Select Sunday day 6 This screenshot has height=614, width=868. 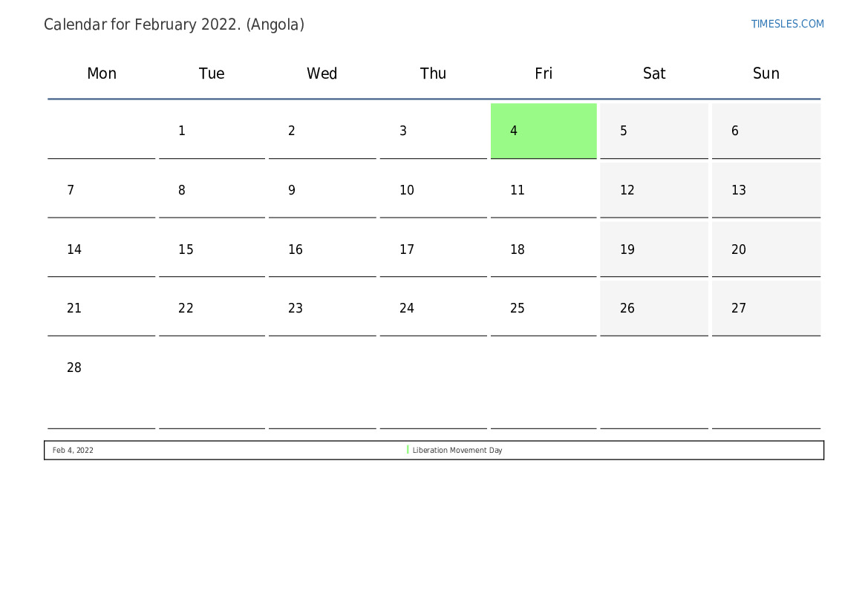click(x=766, y=131)
